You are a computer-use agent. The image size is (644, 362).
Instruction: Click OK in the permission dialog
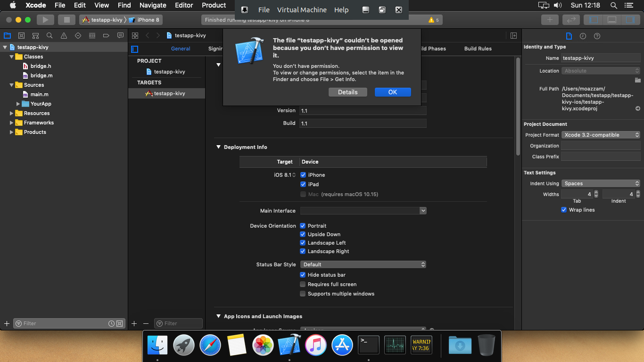point(393,92)
